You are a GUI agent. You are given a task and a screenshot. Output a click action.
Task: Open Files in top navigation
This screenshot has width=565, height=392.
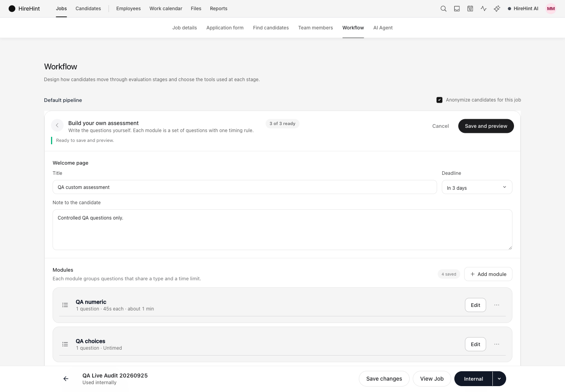click(196, 9)
